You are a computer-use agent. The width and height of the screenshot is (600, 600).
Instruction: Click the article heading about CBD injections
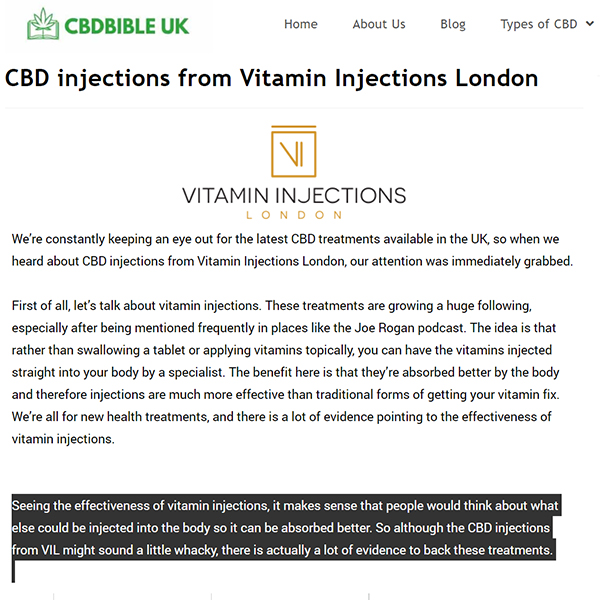click(x=271, y=78)
